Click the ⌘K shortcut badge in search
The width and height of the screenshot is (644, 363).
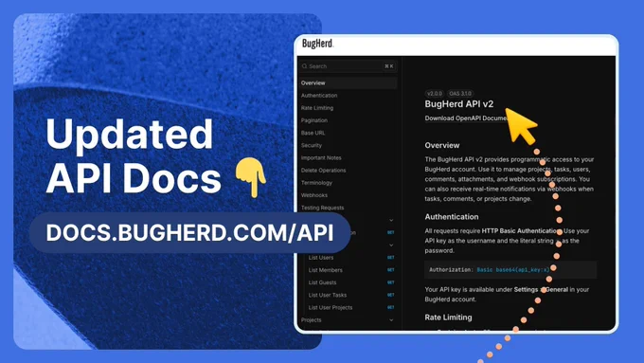click(388, 66)
